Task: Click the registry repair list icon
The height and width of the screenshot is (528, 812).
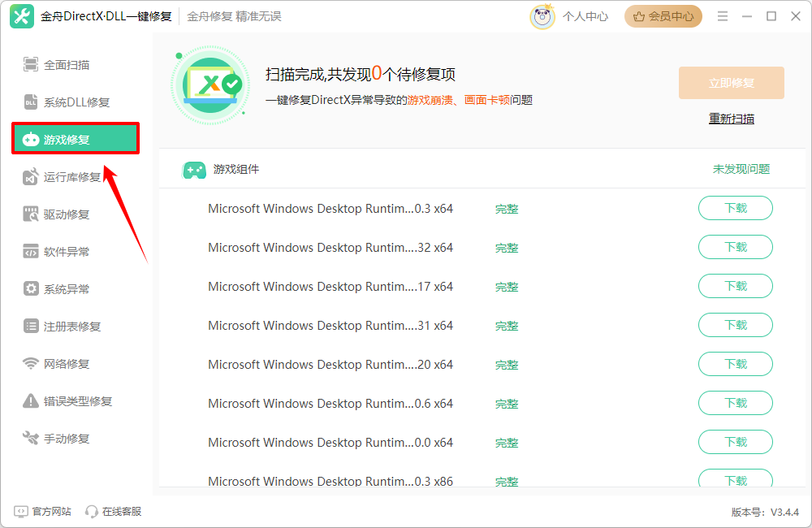Action: pos(31,326)
